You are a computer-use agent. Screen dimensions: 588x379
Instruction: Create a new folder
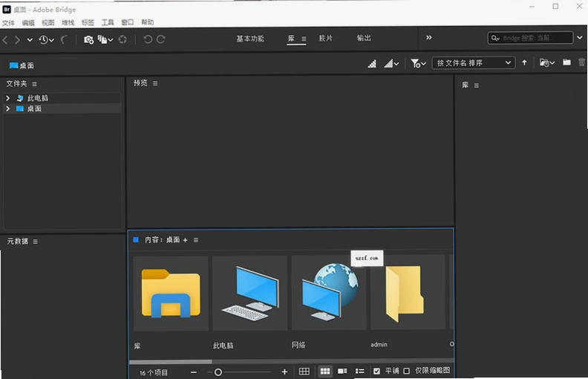[x=566, y=62]
